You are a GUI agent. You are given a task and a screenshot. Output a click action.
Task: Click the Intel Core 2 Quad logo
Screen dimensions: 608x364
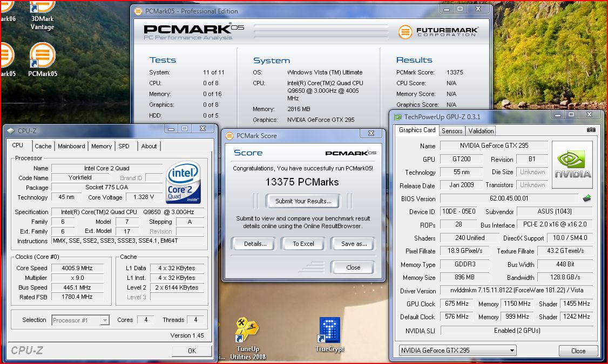pos(183,182)
